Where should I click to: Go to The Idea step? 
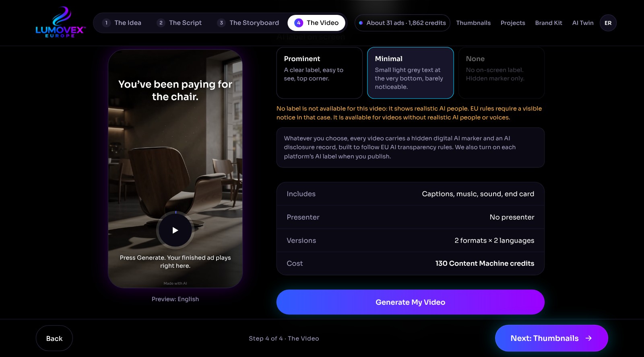[x=122, y=23]
